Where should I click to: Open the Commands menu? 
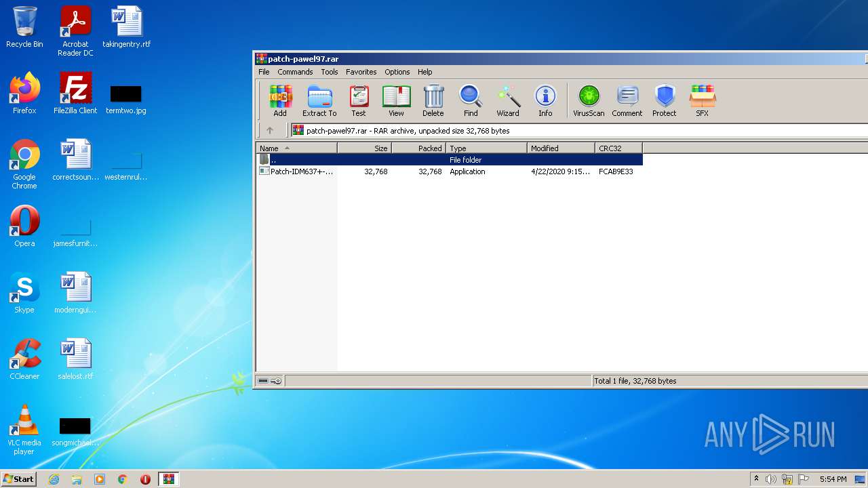click(295, 72)
